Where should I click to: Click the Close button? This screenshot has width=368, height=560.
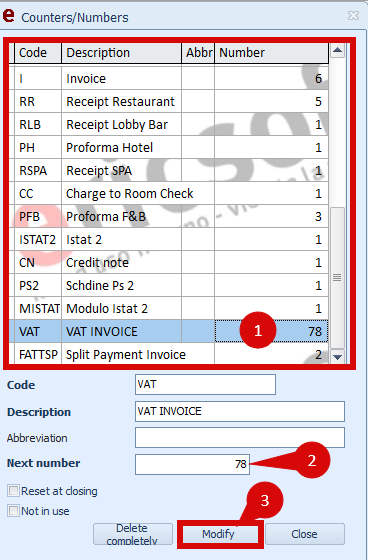coord(305,534)
